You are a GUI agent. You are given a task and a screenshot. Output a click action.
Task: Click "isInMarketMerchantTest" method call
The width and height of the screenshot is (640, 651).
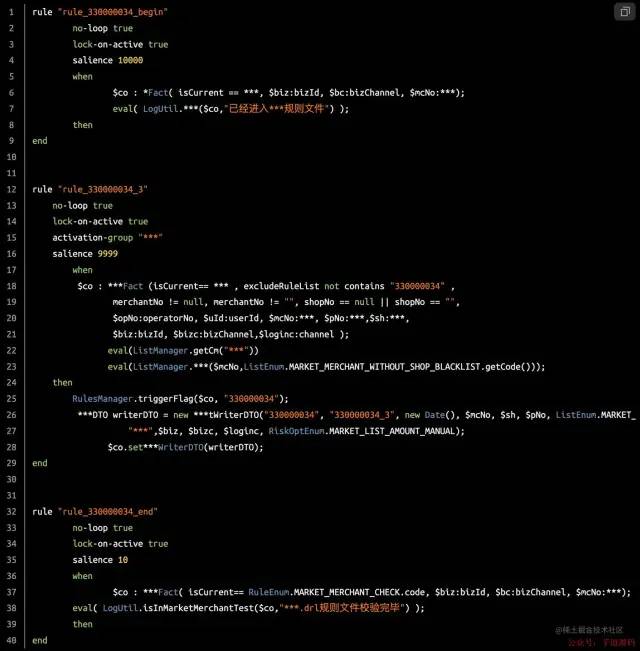click(x=198, y=608)
